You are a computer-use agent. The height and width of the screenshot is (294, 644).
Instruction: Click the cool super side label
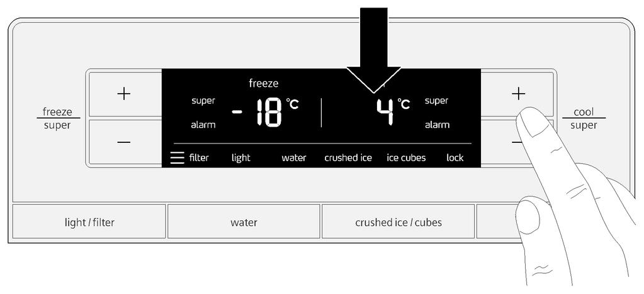[584, 118]
